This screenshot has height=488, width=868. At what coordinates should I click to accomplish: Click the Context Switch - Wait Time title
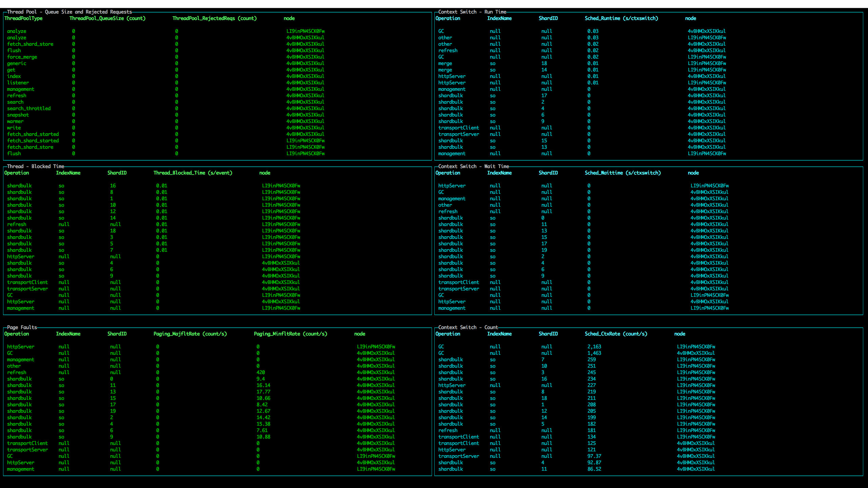coord(473,166)
